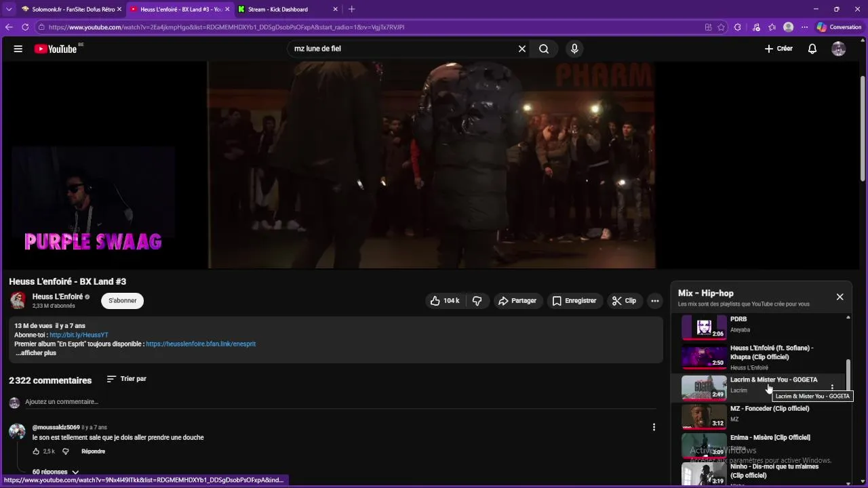
Task: Open the browser profile avatar
Action: point(788,27)
